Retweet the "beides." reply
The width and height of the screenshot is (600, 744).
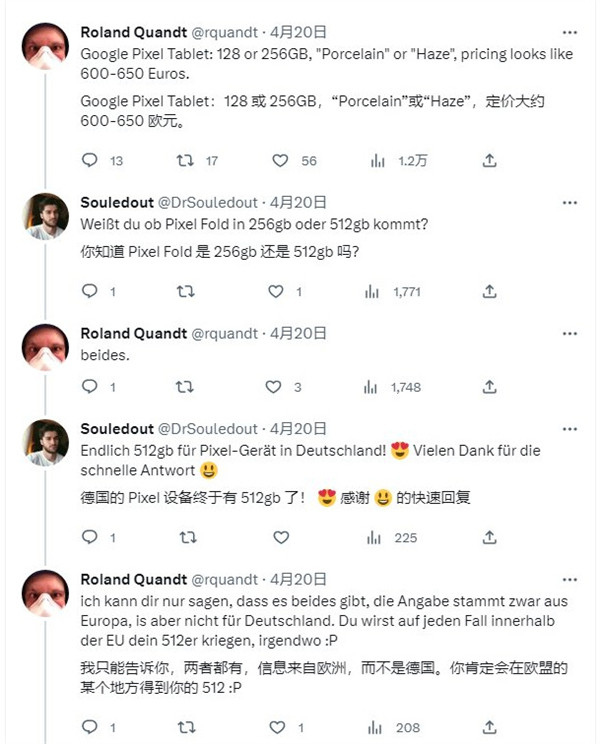click(x=184, y=386)
